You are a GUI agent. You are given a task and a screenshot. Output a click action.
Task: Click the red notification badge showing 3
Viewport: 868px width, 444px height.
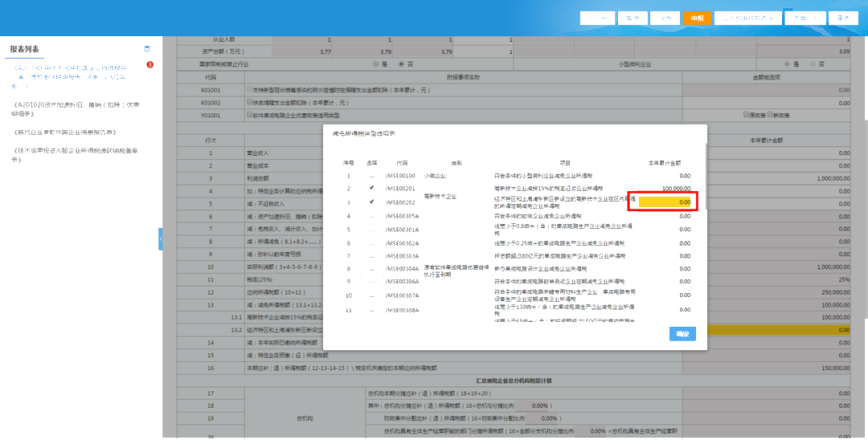pyautogui.click(x=149, y=65)
